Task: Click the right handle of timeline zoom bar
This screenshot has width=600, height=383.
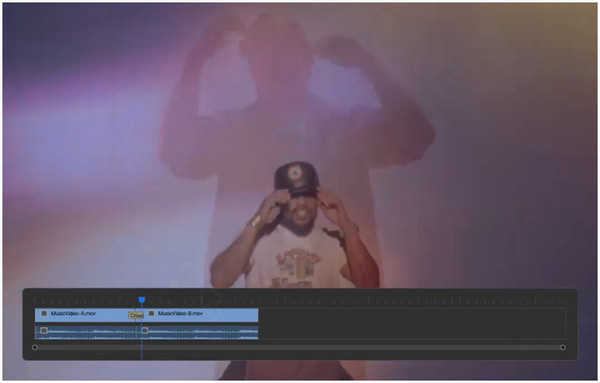Action: click(x=562, y=347)
